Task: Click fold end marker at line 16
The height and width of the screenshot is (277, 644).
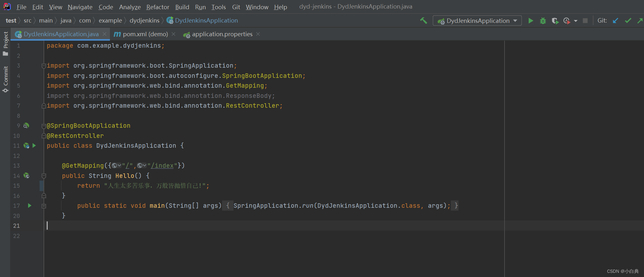Action: 44,196
